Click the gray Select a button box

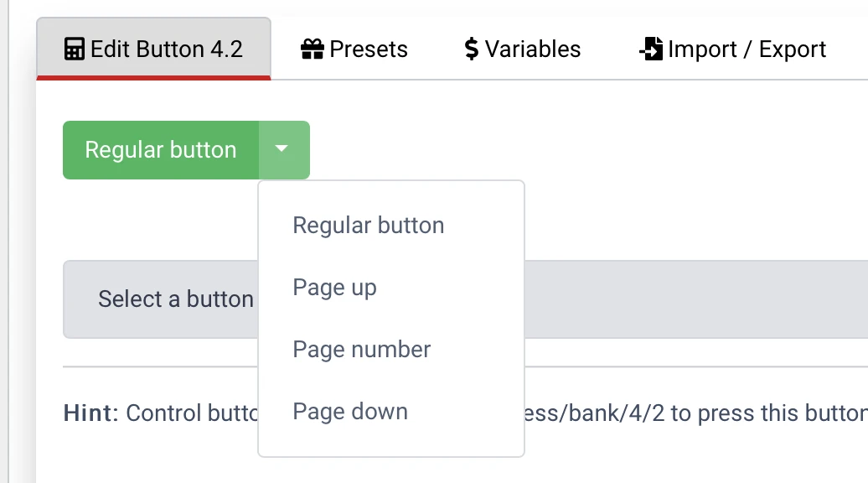click(x=159, y=299)
